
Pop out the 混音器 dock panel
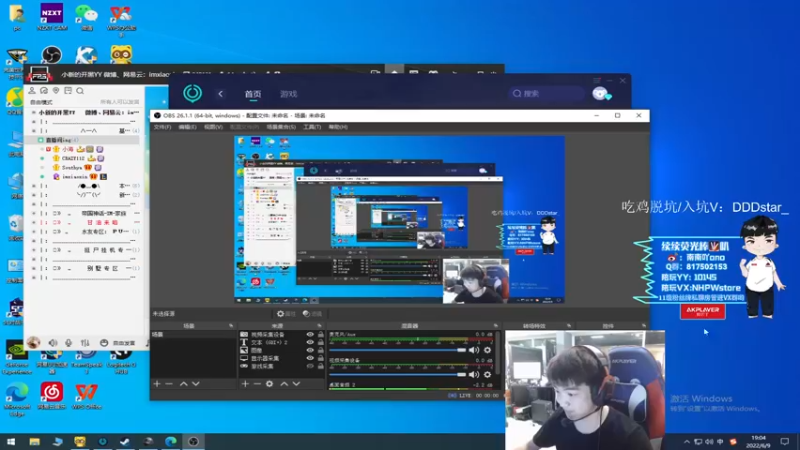(x=495, y=326)
